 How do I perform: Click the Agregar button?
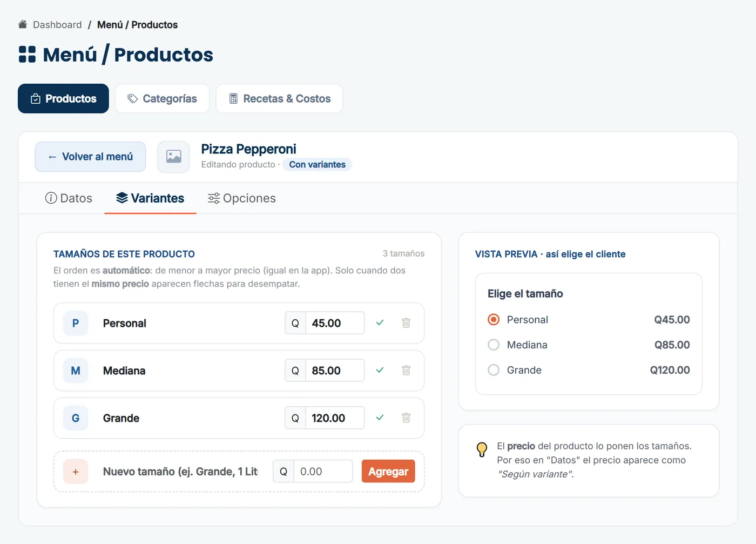(388, 472)
